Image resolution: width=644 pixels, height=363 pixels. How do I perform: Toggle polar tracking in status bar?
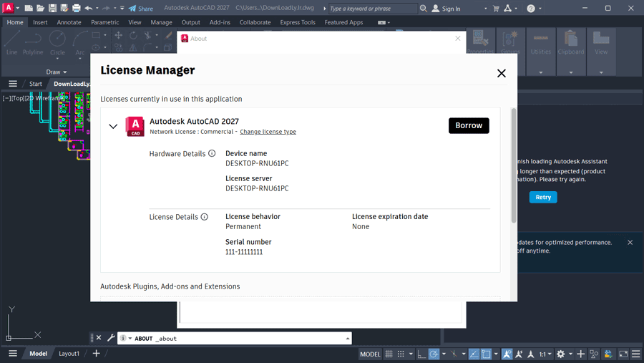pos(434,354)
